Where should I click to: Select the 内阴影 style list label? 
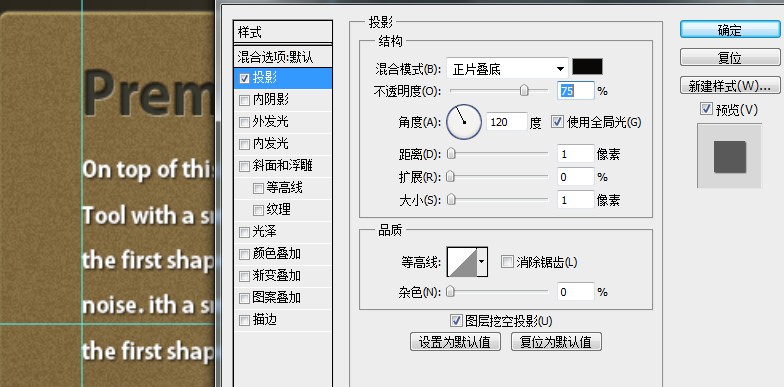tap(270, 100)
